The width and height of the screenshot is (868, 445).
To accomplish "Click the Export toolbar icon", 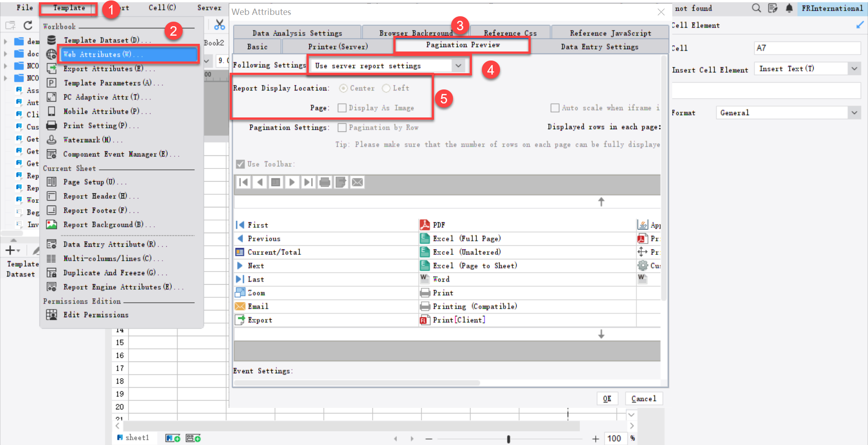I will (341, 182).
